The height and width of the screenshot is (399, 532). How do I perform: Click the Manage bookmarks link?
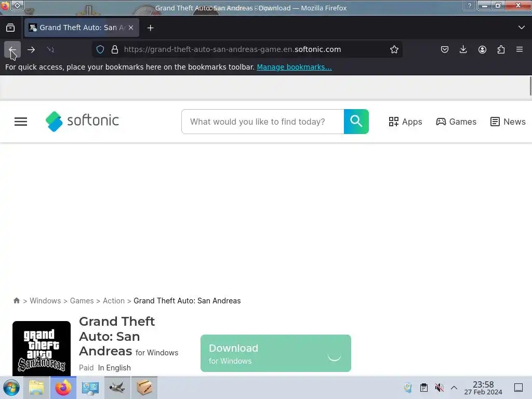(294, 67)
